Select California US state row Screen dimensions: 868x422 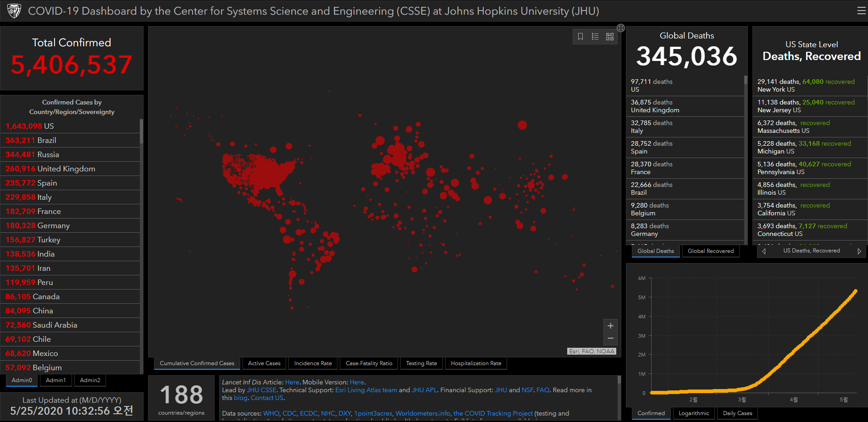pyautogui.click(x=810, y=209)
